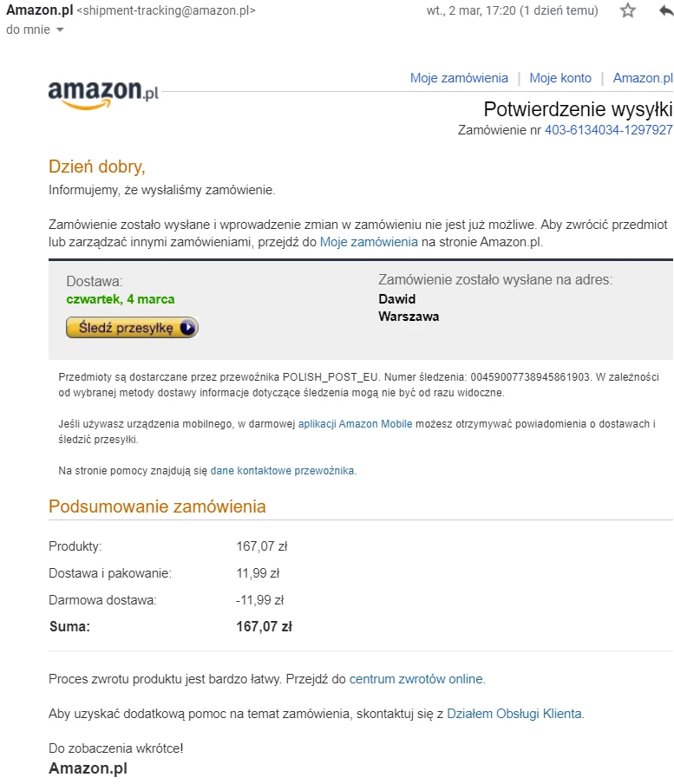Open 'Moje zamówienia' in header
Image resolution: width=674 pixels, height=784 pixels.
click(x=459, y=78)
